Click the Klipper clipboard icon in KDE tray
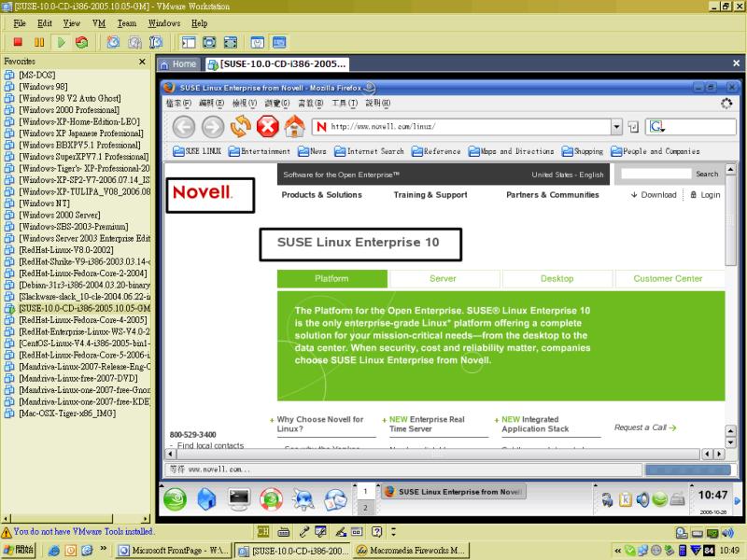Viewport: 747px width, 560px height. [x=625, y=499]
